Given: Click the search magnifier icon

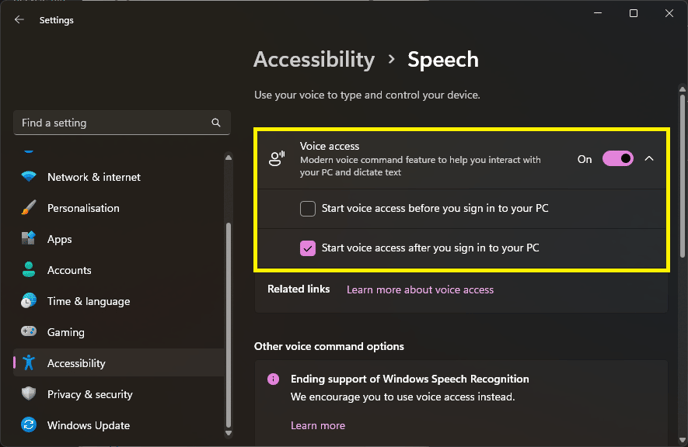Looking at the screenshot, I should pos(216,123).
